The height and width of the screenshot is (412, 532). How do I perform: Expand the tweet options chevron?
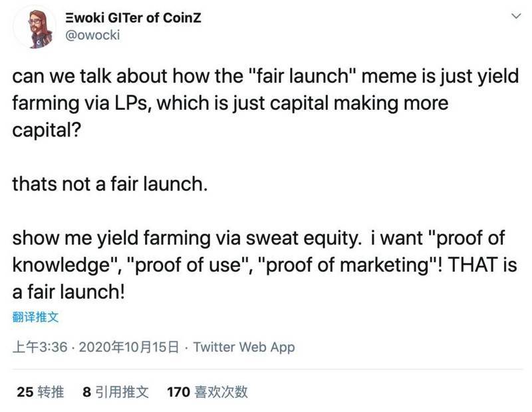click(513, 17)
